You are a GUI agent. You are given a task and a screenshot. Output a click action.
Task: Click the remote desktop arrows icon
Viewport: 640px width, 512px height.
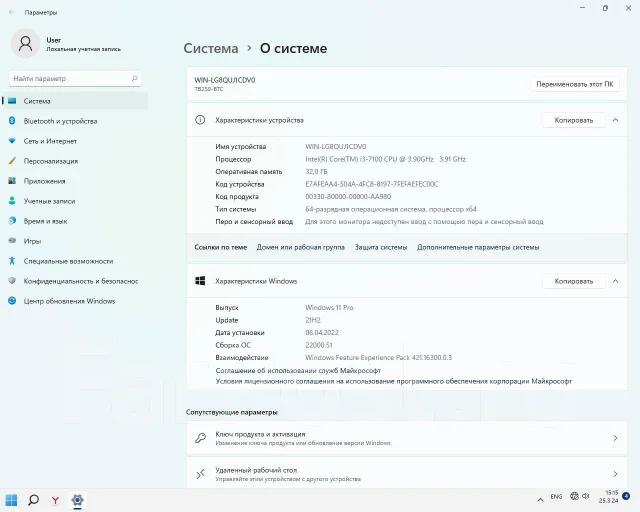pos(200,474)
